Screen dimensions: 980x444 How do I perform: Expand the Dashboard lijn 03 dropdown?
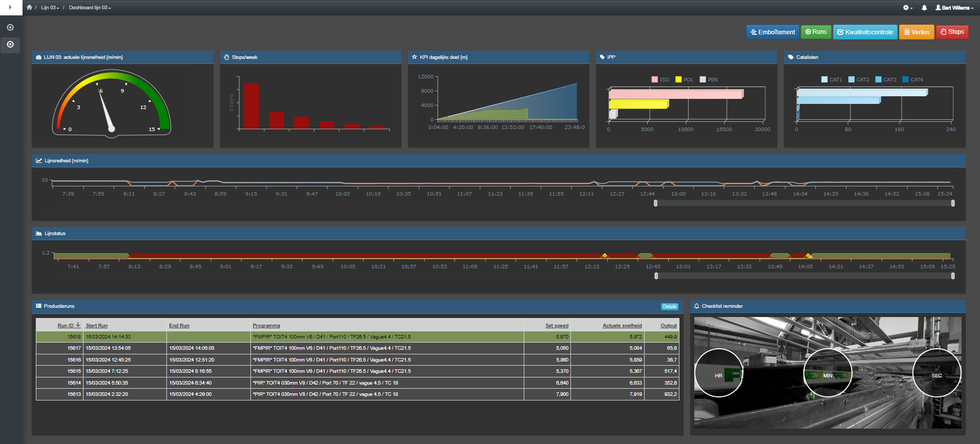tap(90, 8)
